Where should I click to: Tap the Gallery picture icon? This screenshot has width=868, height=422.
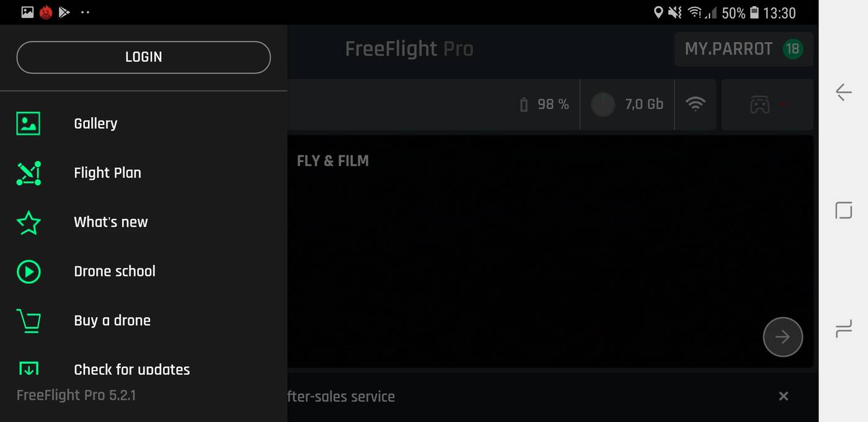pos(29,123)
